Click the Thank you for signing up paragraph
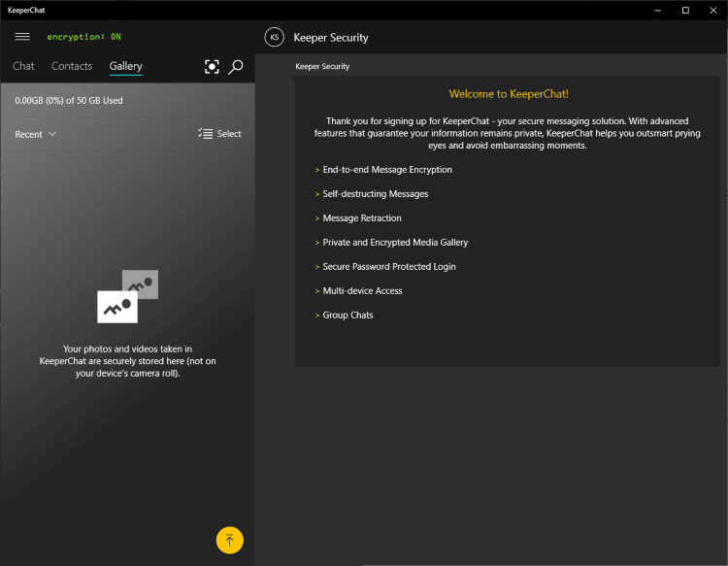Screen dimensions: 728x566 click(x=507, y=133)
